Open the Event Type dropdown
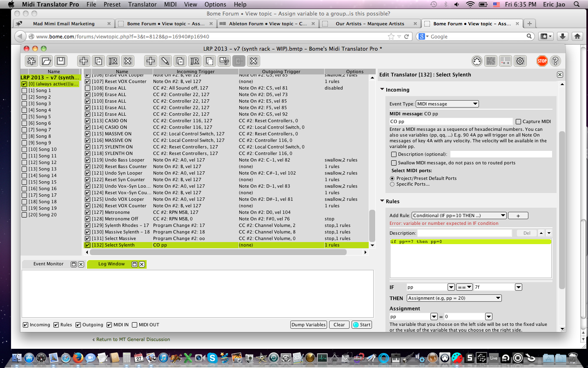 447,104
